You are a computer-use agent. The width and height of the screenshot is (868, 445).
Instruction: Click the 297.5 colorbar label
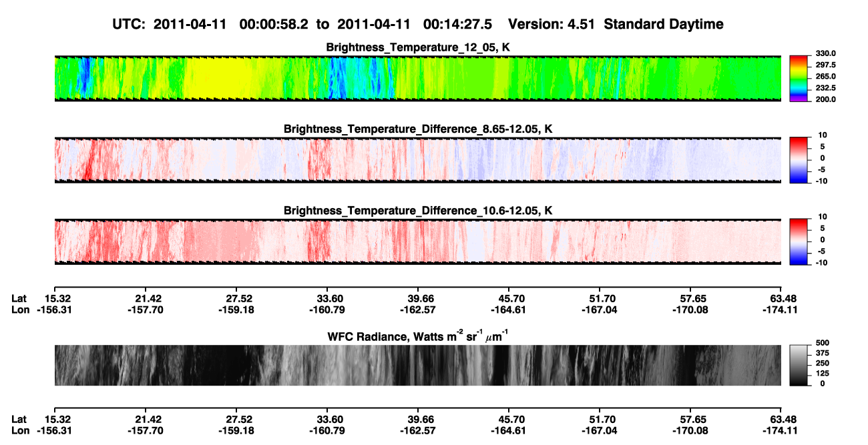(825, 65)
